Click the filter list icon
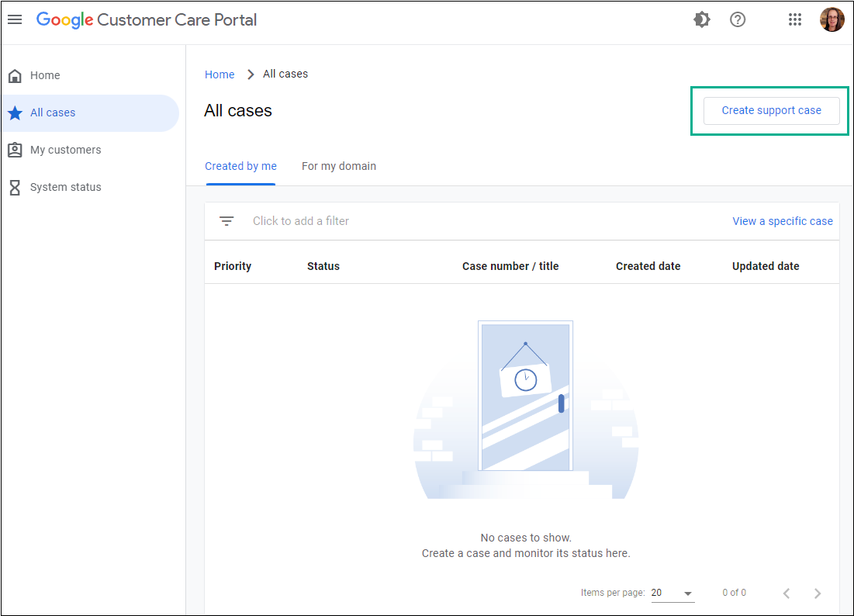The height and width of the screenshot is (616, 854). pyautogui.click(x=226, y=221)
